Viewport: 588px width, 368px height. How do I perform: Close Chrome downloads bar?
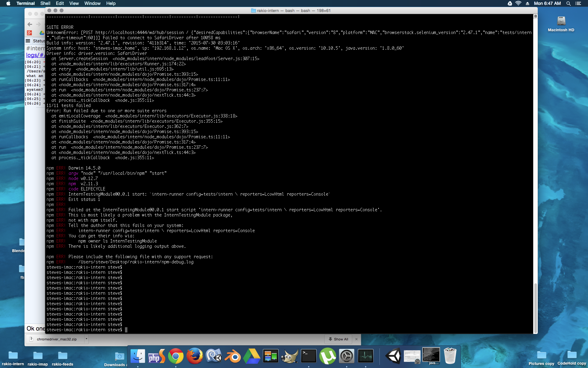pyautogui.click(x=356, y=339)
